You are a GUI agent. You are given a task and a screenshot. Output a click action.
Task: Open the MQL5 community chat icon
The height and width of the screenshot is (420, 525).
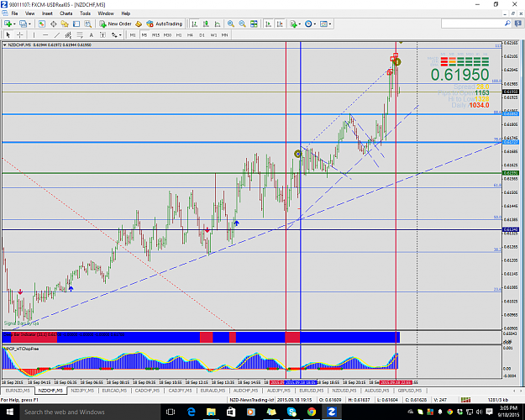click(x=518, y=24)
